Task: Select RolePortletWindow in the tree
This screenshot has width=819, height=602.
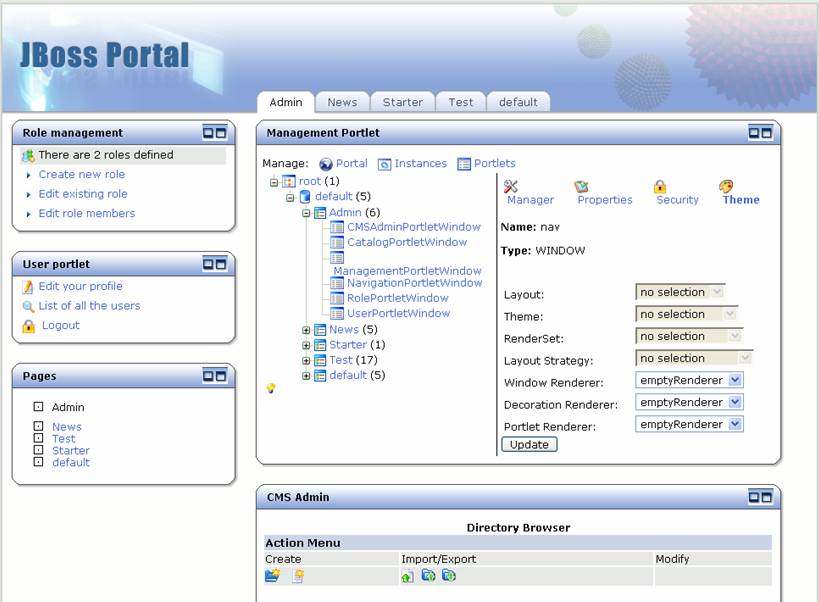Action: (x=397, y=298)
